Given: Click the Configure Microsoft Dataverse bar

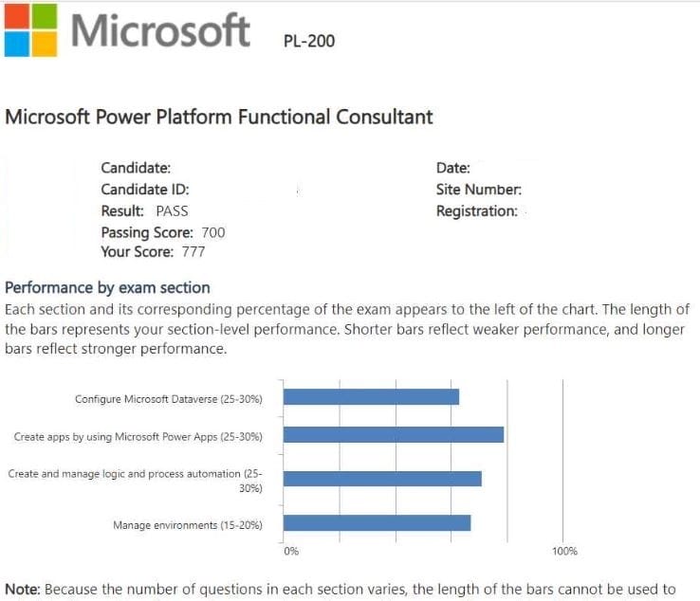Looking at the screenshot, I should pyautogui.click(x=371, y=397).
